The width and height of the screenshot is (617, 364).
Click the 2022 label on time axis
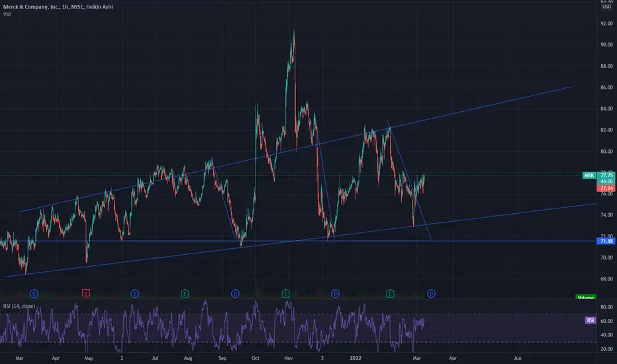(x=356, y=358)
